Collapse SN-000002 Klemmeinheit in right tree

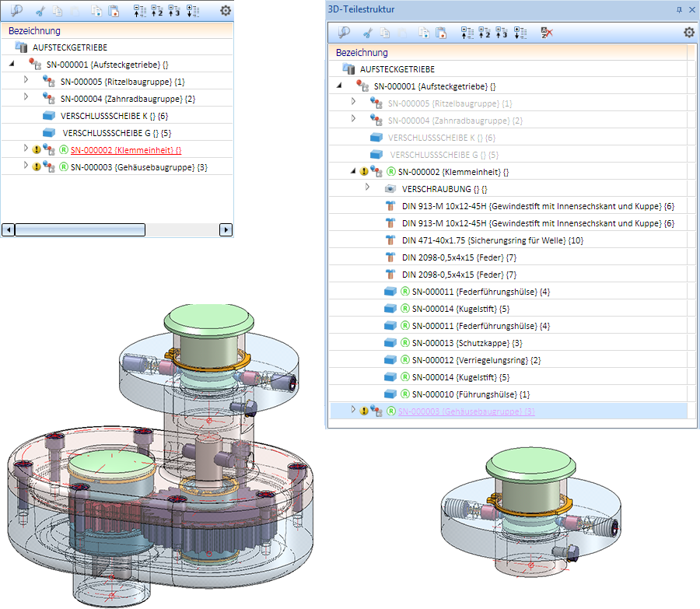pyautogui.click(x=353, y=172)
